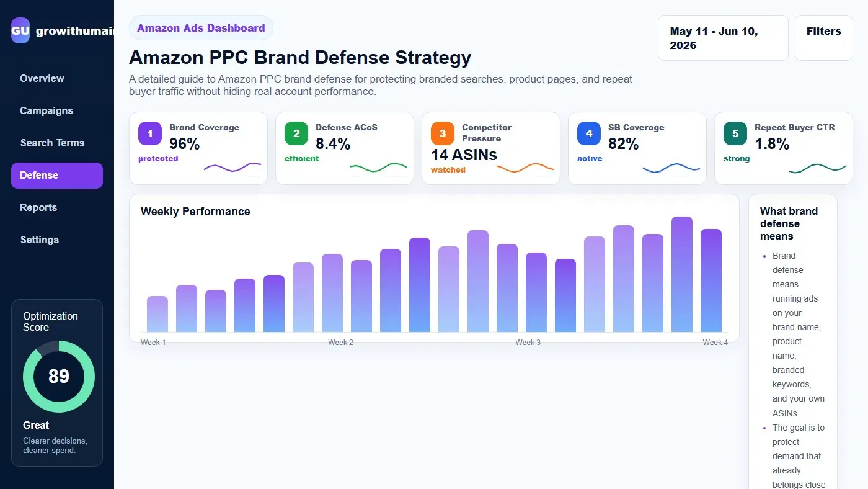Open Settings from the sidebar
This screenshot has height=489, width=868.
tap(57, 240)
